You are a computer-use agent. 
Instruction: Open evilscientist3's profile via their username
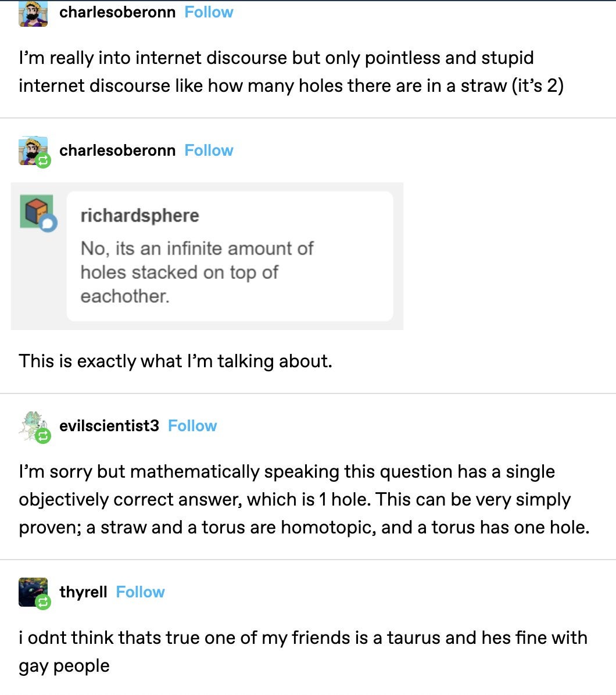[x=109, y=425]
